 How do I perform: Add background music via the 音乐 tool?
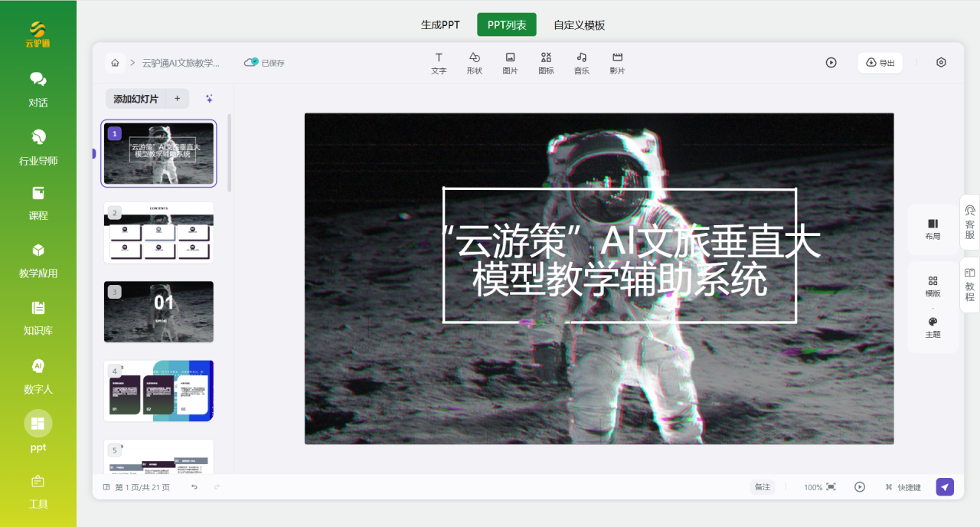click(581, 63)
